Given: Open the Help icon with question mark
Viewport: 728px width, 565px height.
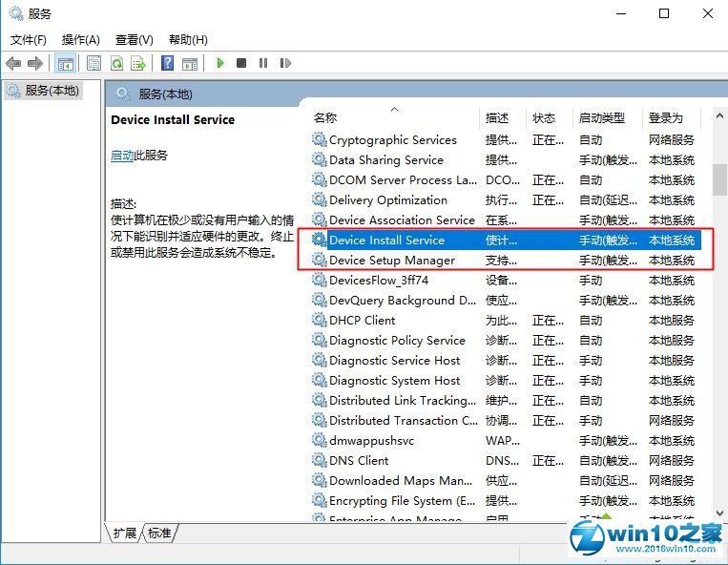Looking at the screenshot, I should click(168, 63).
